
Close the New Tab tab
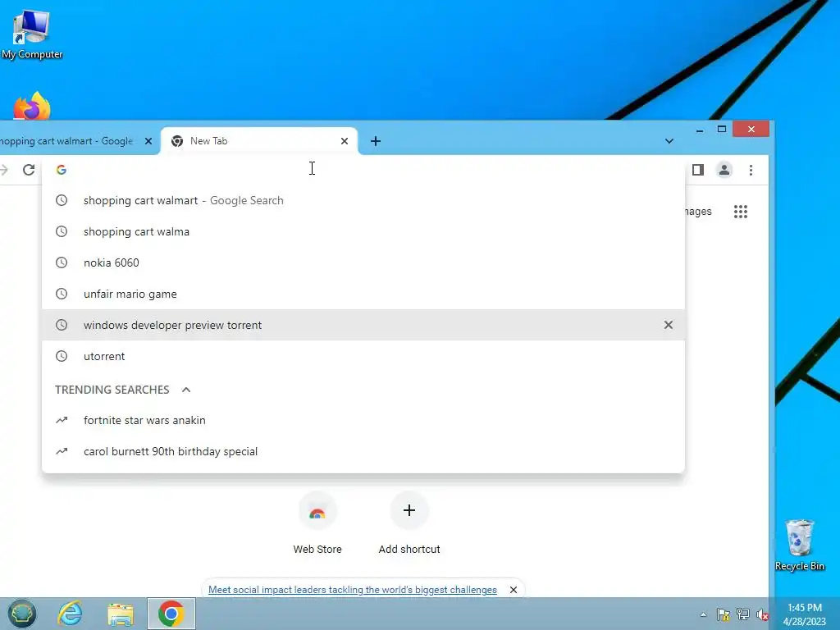345,141
